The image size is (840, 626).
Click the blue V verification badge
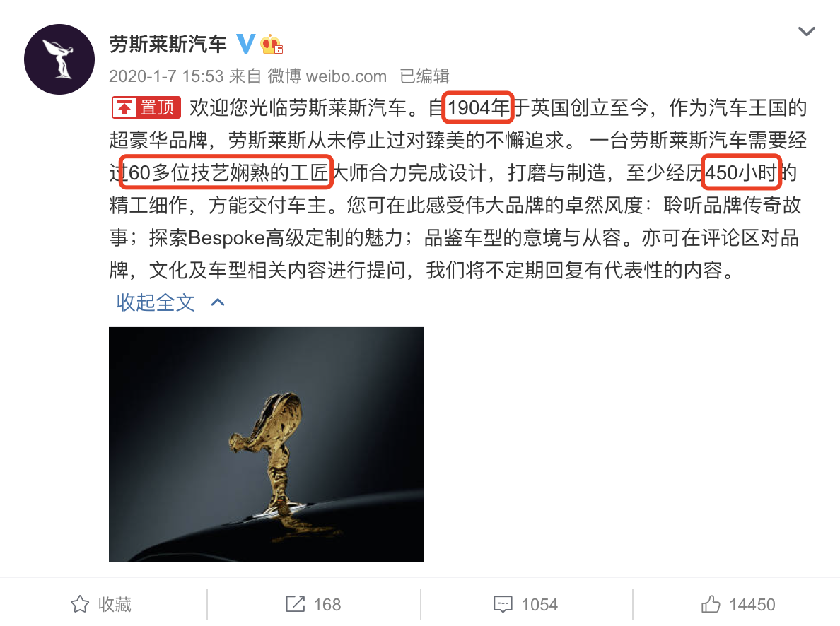[245, 44]
